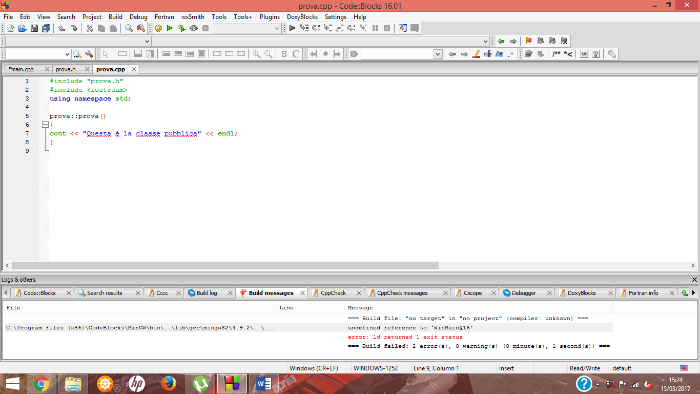Close the Build messages log tab

pos(302,293)
